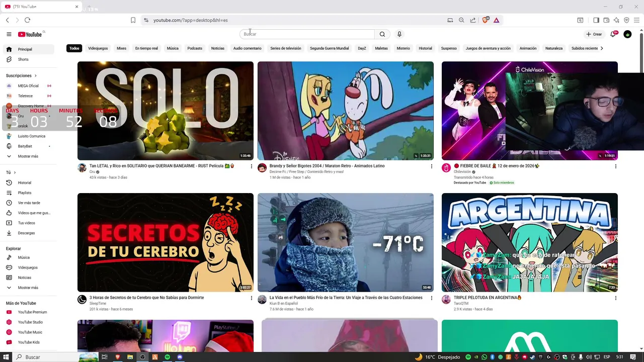Image resolution: width=644 pixels, height=362 pixels.
Task: Select the Mixes filter chip
Action: click(122, 48)
